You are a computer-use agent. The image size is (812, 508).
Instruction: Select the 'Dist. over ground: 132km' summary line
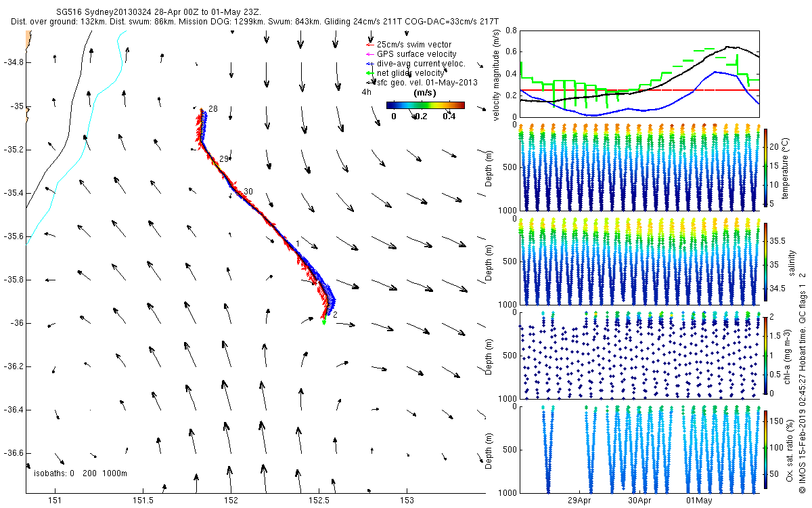(58, 22)
